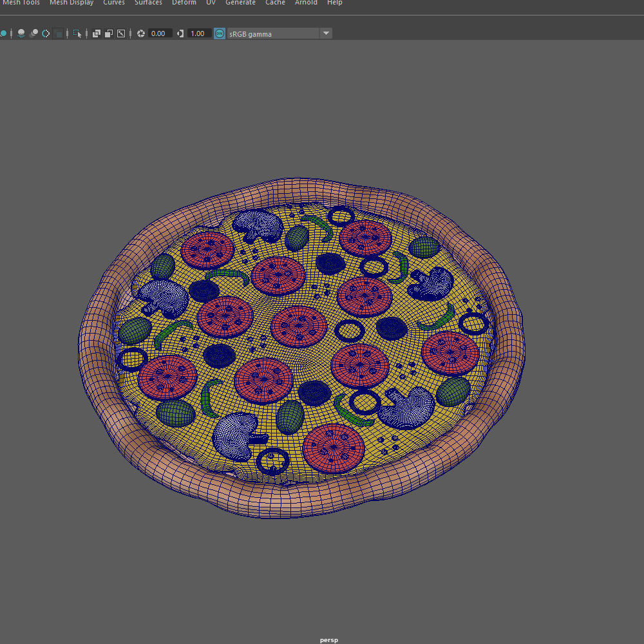Open the Deform menu
Viewport: 644px width, 644px height.
click(x=184, y=3)
